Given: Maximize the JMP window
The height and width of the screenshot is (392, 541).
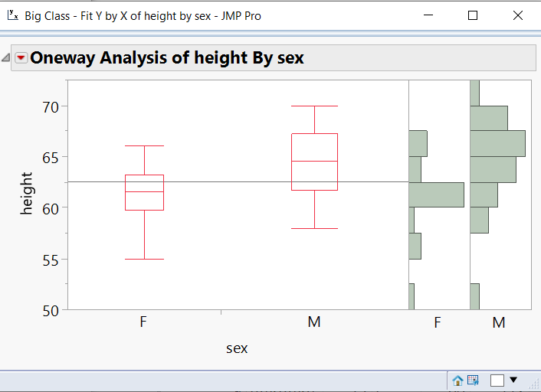Looking at the screenshot, I should click(473, 15).
